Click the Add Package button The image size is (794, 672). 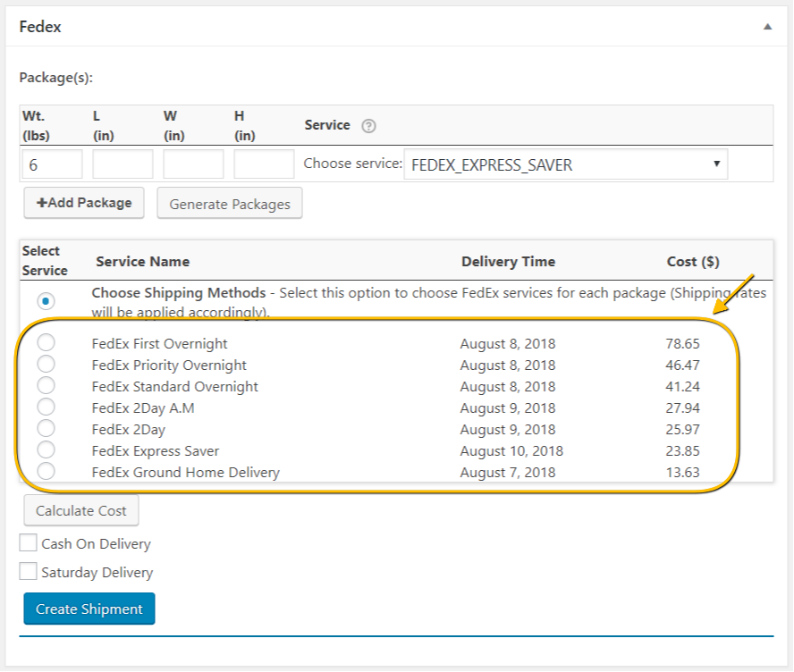click(84, 203)
